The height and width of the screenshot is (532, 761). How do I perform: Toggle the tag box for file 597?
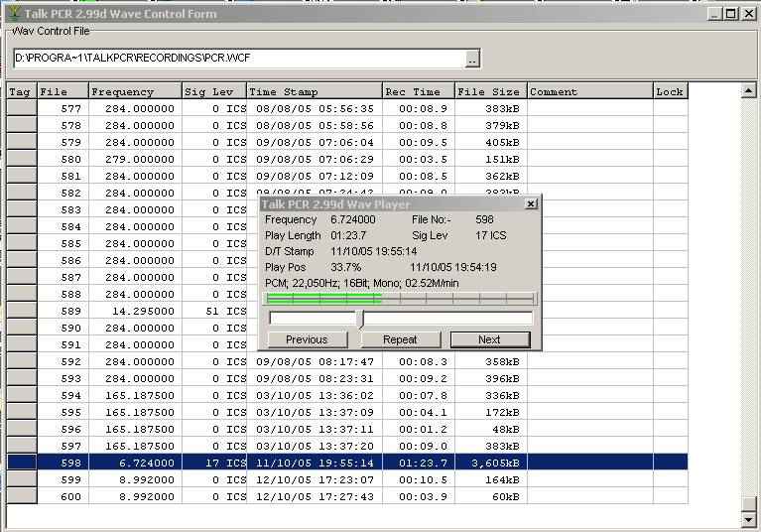click(x=22, y=446)
